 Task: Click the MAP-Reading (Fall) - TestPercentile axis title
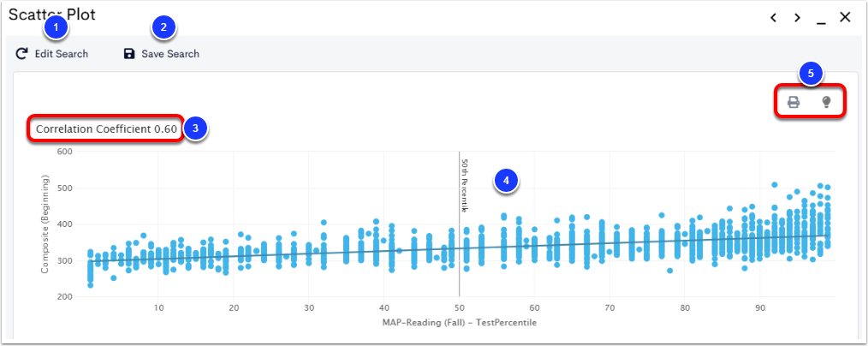pyautogui.click(x=459, y=322)
